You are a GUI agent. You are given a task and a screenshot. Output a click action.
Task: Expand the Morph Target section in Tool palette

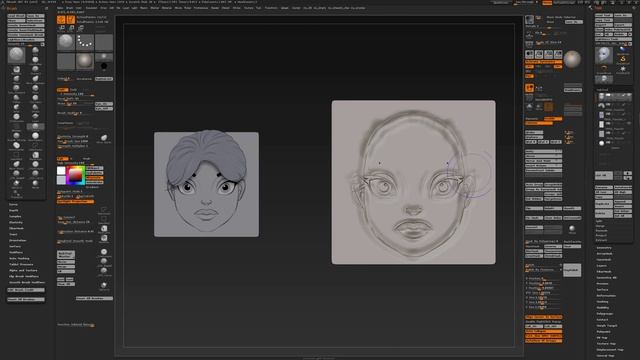[607, 326]
